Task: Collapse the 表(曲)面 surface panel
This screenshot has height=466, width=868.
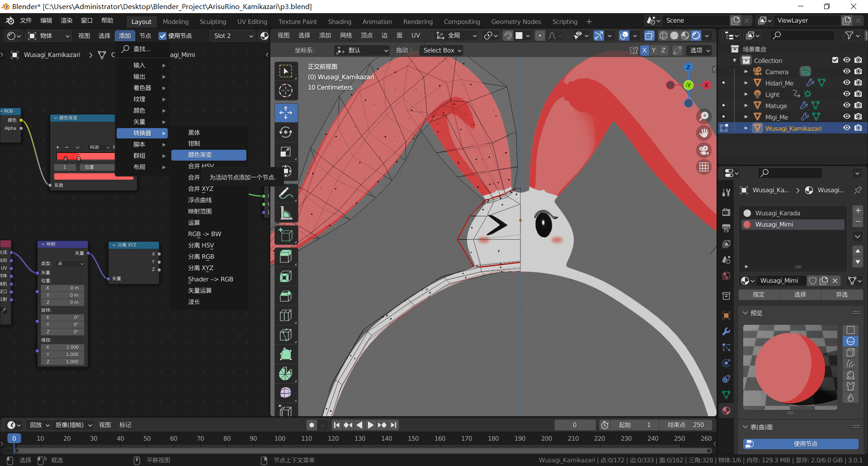Action: [x=745, y=427]
